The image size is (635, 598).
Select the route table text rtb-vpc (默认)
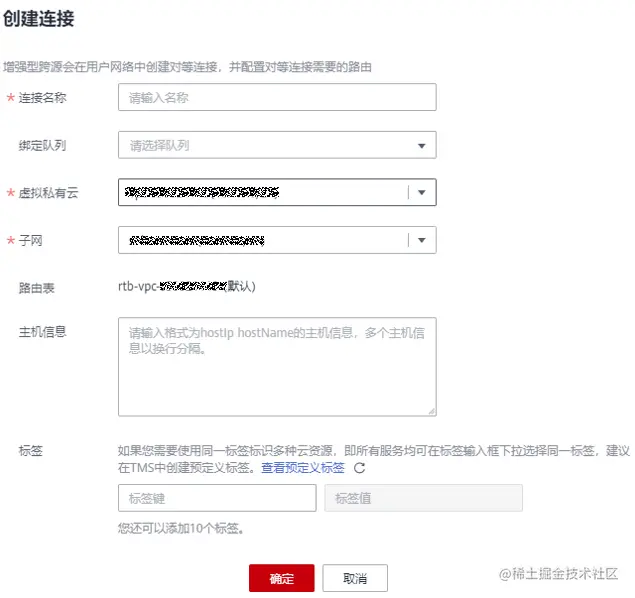[187, 287]
